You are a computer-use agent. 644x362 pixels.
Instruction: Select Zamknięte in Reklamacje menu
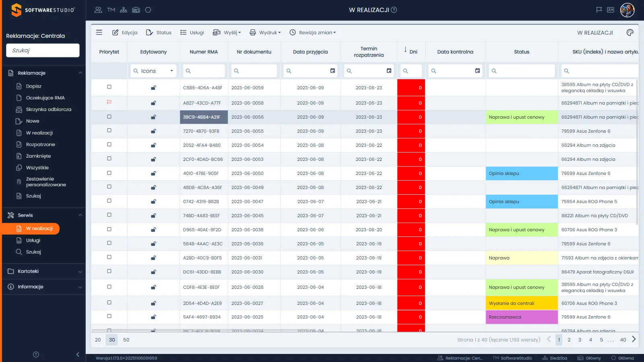click(x=38, y=156)
